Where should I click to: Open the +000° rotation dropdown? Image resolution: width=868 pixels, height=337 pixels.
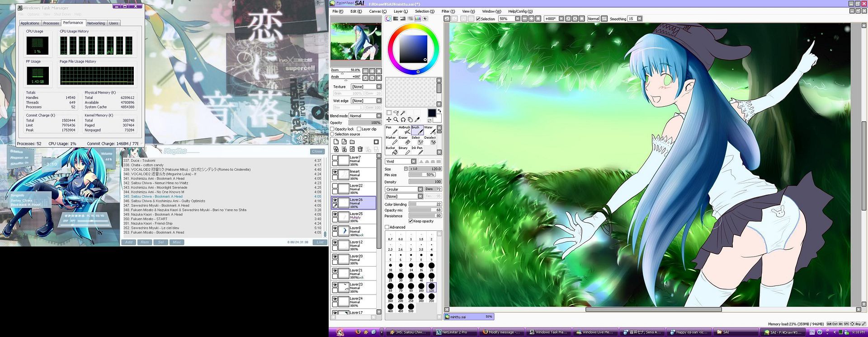554,19
